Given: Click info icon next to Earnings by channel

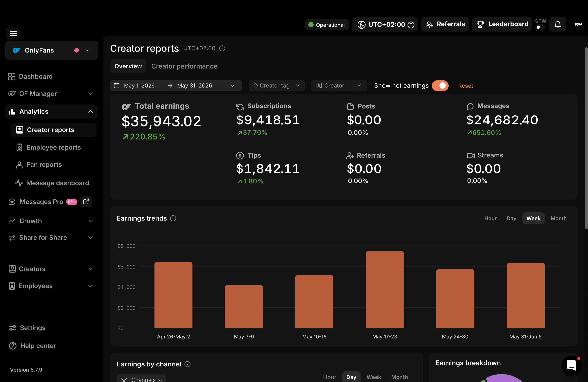Looking at the screenshot, I should click(x=188, y=364).
